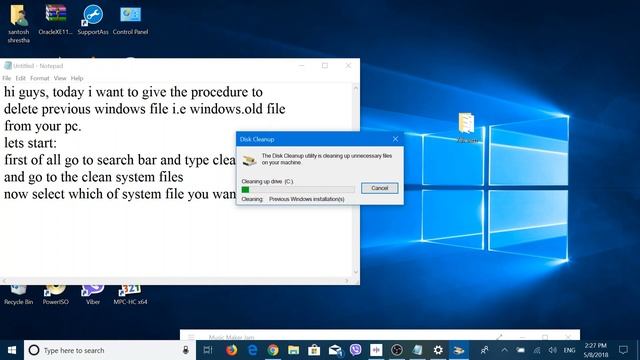The height and width of the screenshot is (360, 640).
Task: Click in Notepad text line 'lets start:'
Action: pos(31,143)
